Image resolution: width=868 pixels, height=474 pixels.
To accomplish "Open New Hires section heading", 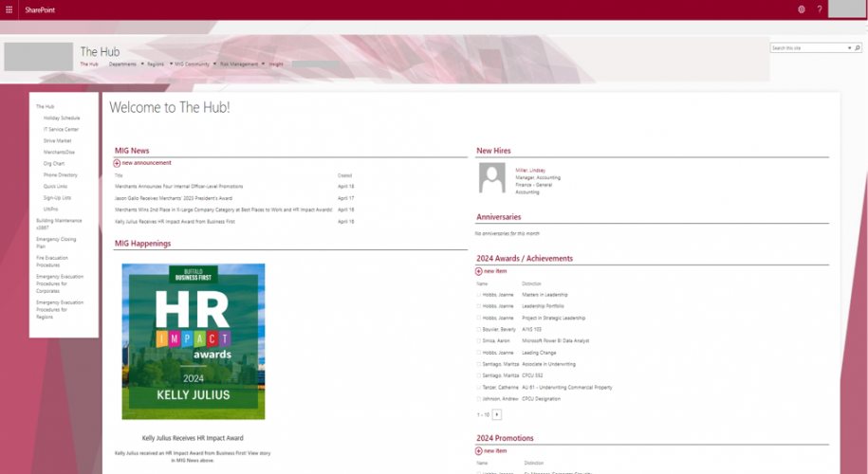I will pyautogui.click(x=494, y=151).
